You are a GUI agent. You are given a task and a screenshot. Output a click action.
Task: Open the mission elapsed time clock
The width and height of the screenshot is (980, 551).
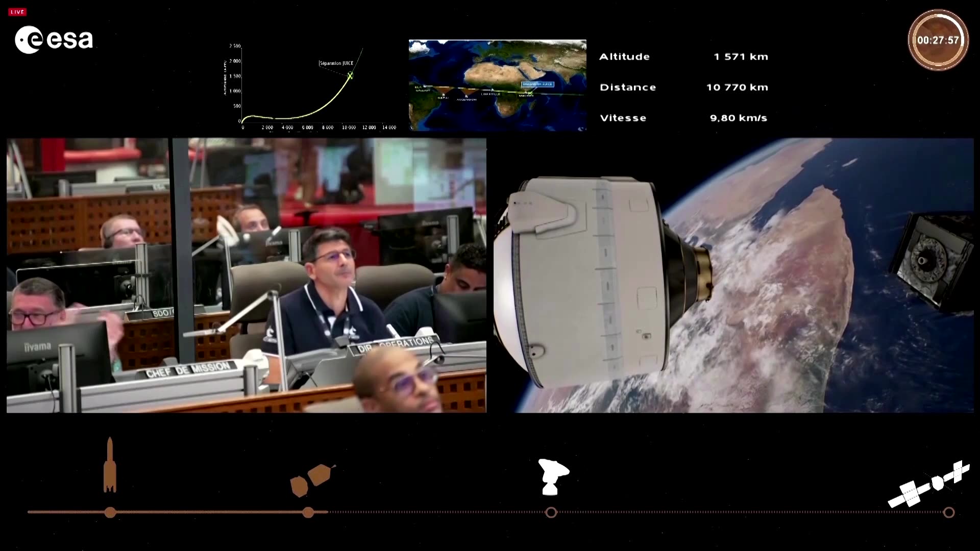click(x=938, y=38)
